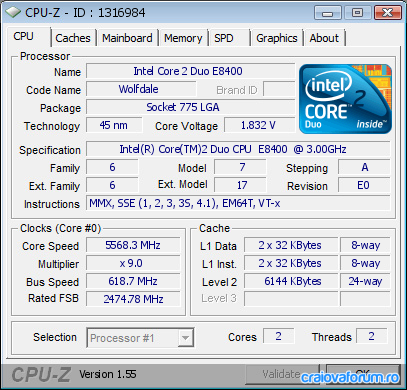Screen dimensions: 407x390
Task: Click the dropdown arrow beside Processor #1
Action: (185, 338)
